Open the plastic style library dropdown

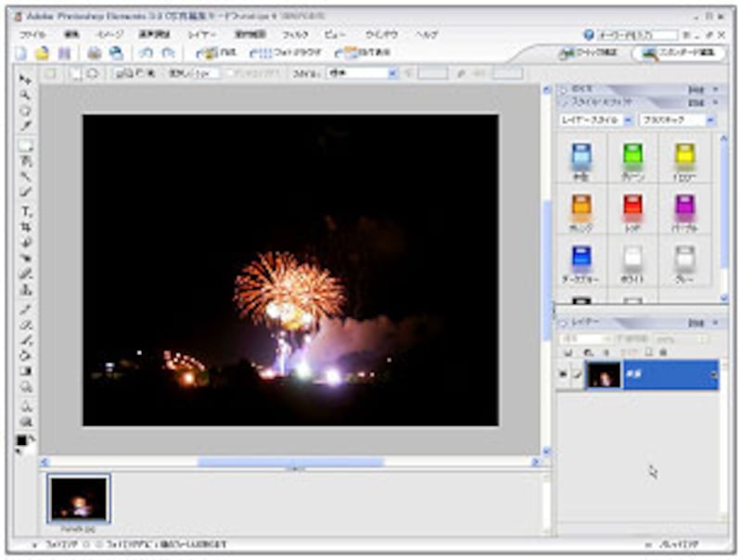pos(710,121)
